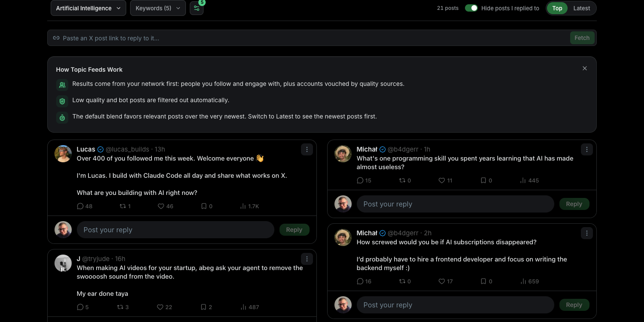Open the Keywords (5) dropdown

(158, 8)
